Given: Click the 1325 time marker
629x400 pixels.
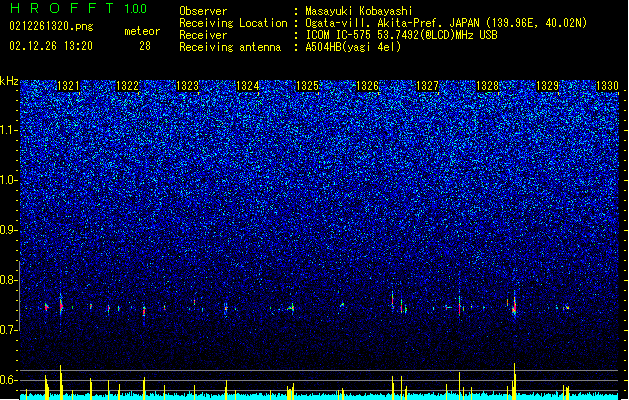Looking at the screenshot, I should (307, 86).
